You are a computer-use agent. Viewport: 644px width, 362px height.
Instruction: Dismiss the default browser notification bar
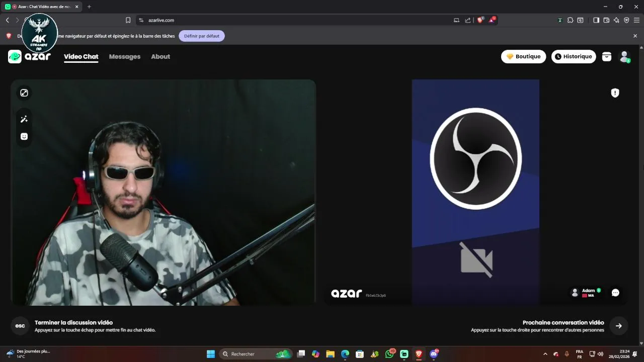(x=635, y=36)
